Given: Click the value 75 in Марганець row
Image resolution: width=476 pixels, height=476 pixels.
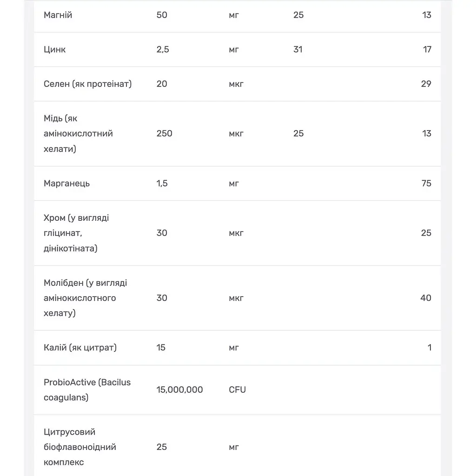Looking at the screenshot, I should (426, 183).
